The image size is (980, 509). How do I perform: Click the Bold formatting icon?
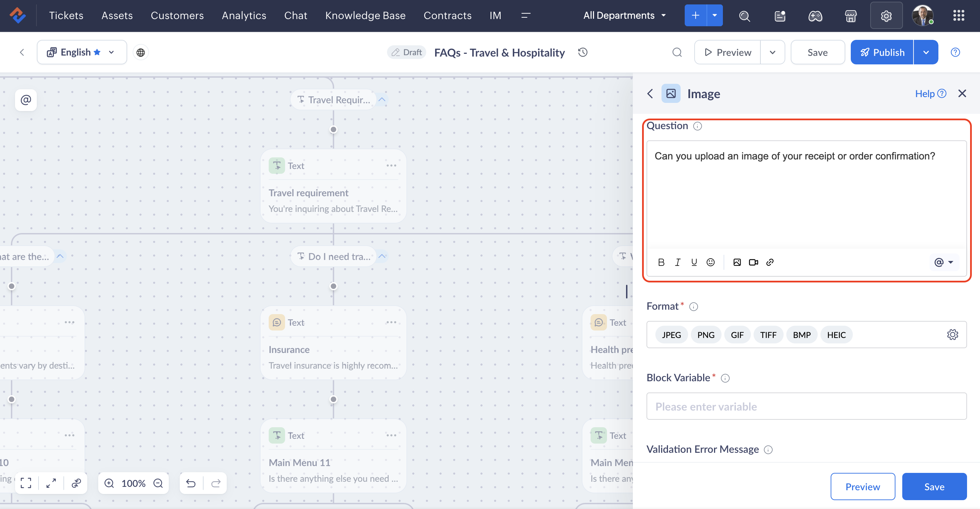(x=661, y=262)
